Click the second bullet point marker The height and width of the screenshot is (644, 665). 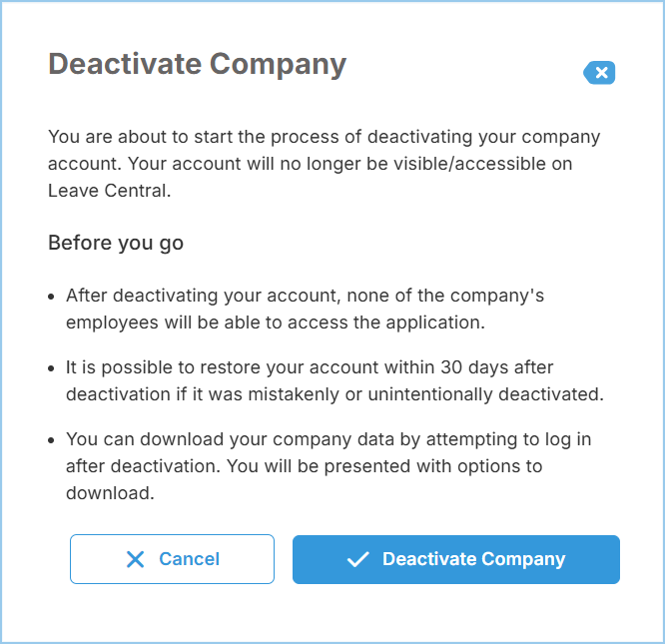coord(52,368)
